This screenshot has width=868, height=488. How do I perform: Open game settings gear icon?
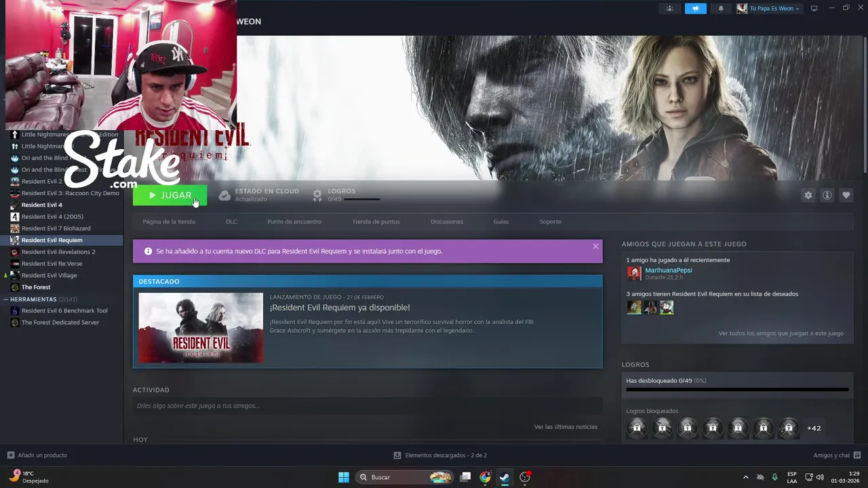tap(808, 195)
